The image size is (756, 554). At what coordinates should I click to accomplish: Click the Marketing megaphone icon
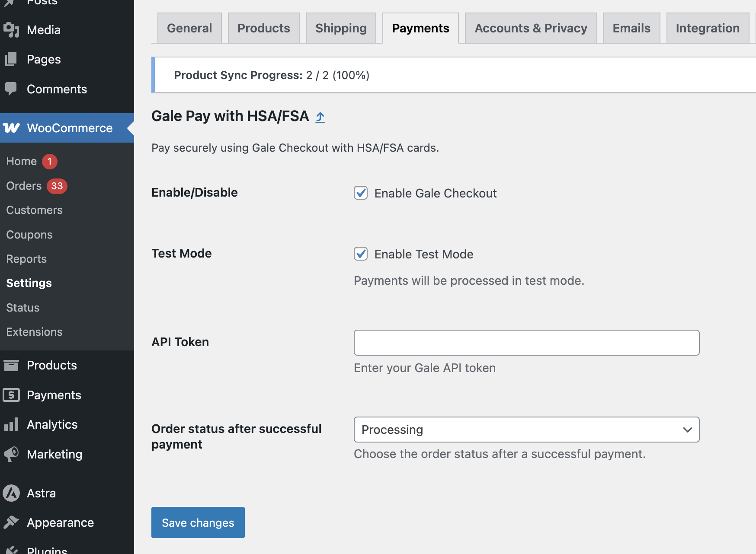(11, 454)
